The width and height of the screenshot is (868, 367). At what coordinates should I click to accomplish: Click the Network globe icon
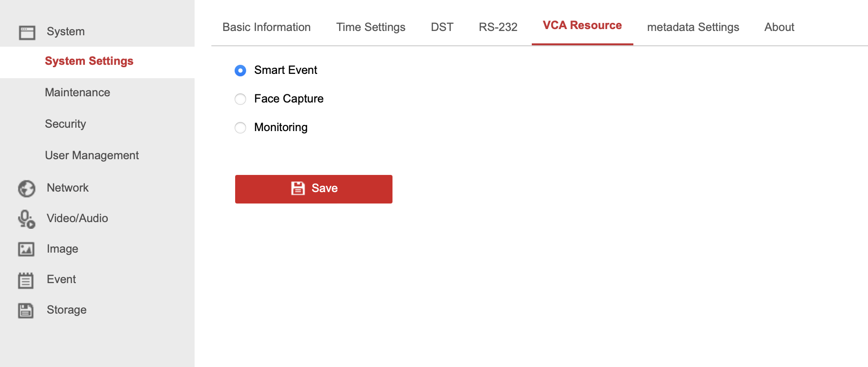tap(27, 189)
